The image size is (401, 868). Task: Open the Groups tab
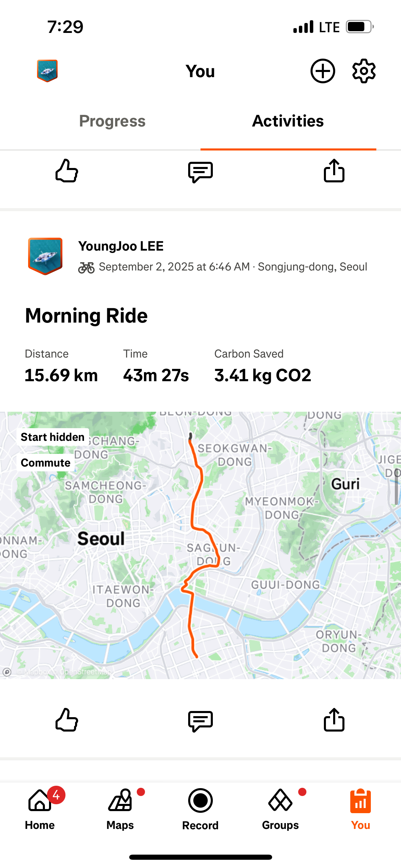click(280, 808)
